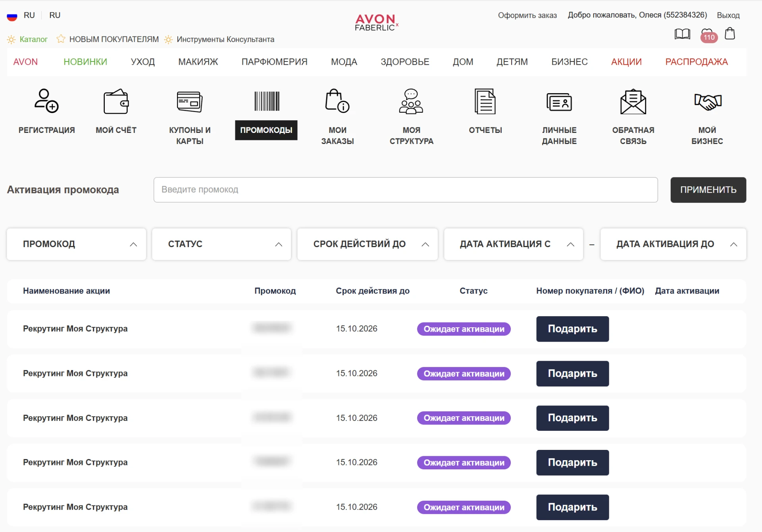Open the Registration icon with person plus
Viewport: 762px width, 532px height.
46,101
